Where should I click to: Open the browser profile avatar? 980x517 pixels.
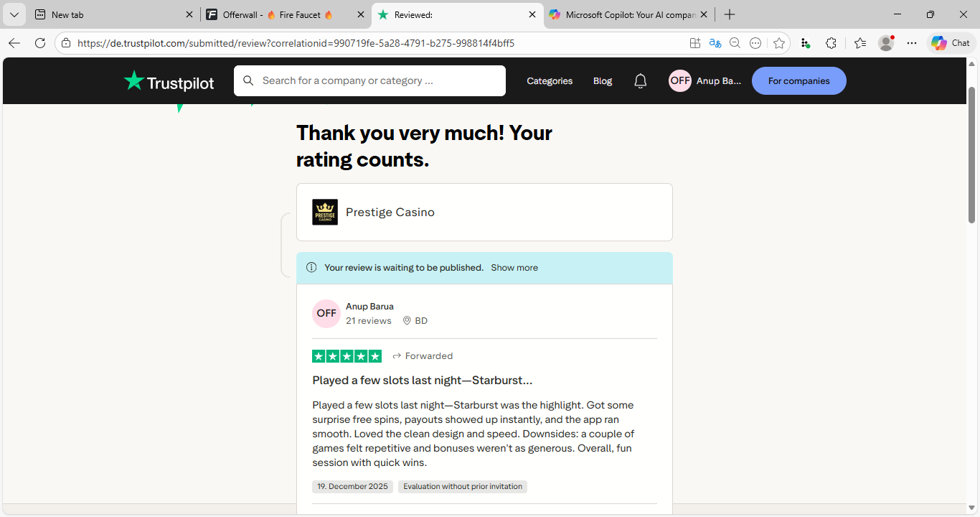point(887,43)
